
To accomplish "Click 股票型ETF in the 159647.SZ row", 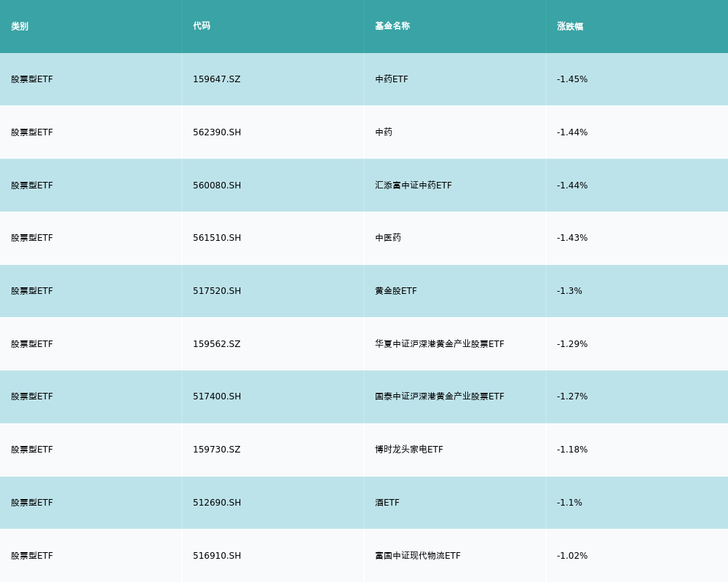I will click(32, 79).
